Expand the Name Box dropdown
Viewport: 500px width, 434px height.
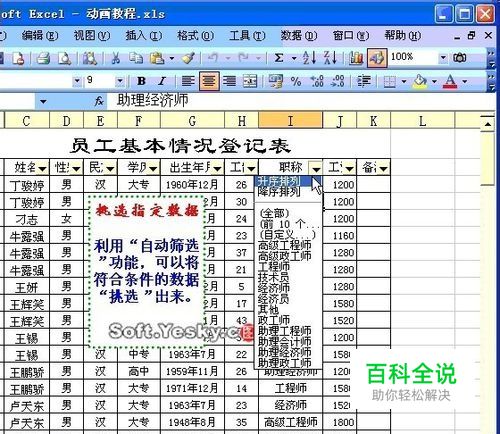tap(43, 101)
